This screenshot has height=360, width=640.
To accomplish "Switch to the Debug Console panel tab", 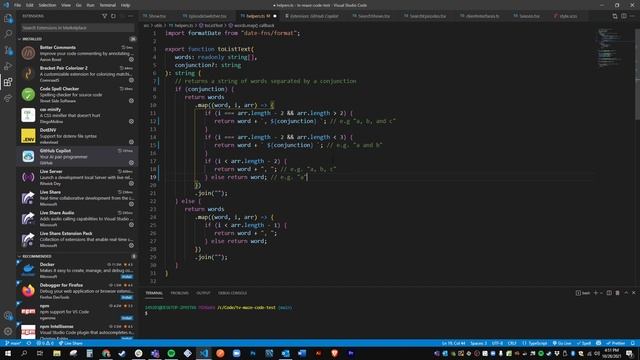I will (232, 293).
